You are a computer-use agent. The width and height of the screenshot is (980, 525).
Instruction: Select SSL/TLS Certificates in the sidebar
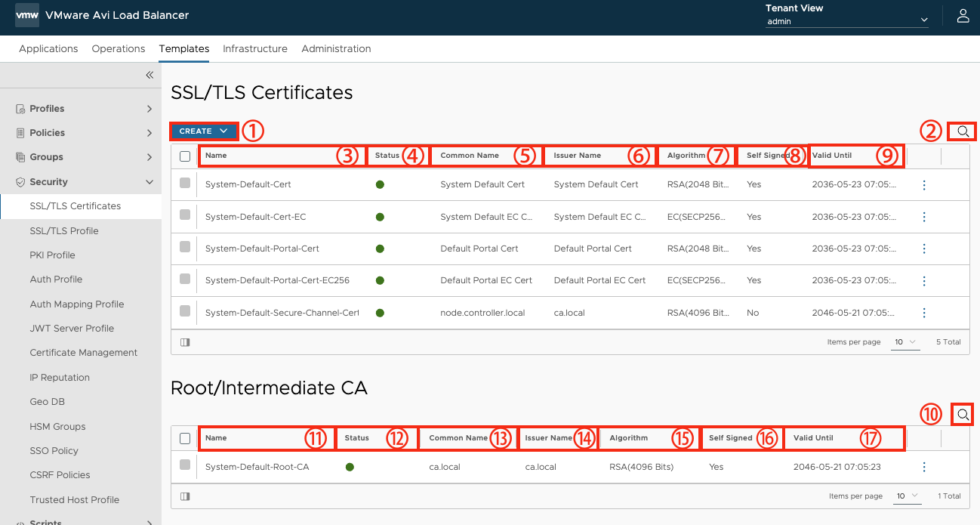point(76,206)
